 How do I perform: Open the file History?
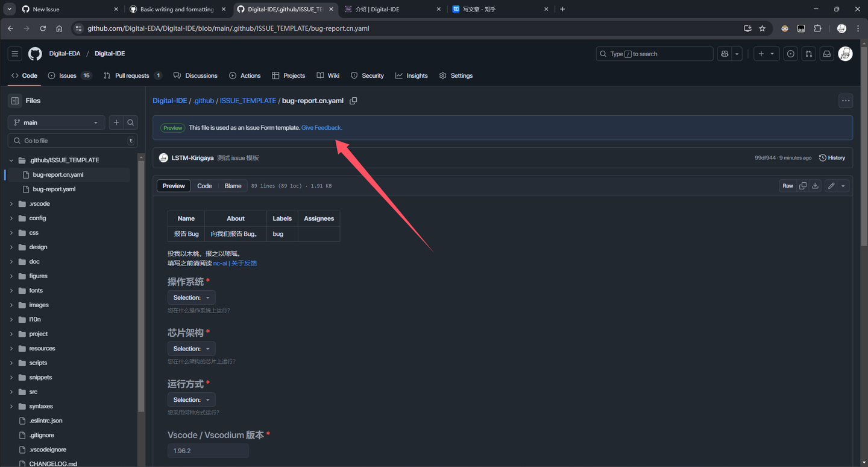tap(832, 157)
